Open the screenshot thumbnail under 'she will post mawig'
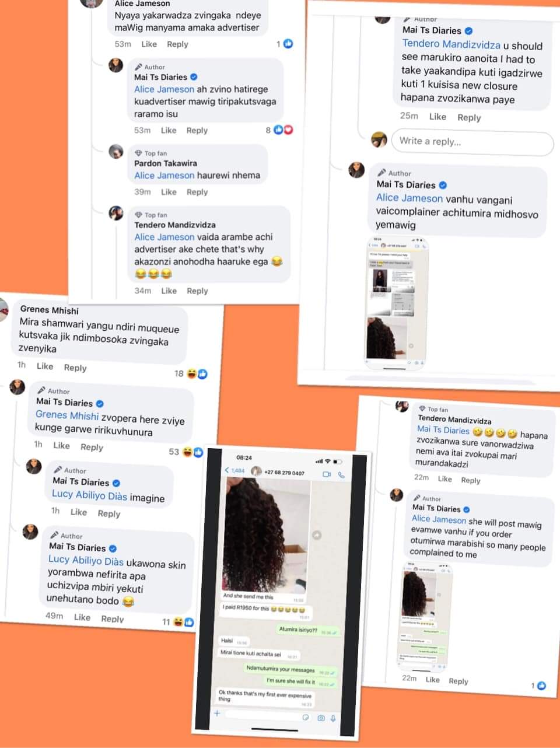Image resolution: width=560 pixels, height=748 pixels. pyautogui.click(x=426, y=617)
